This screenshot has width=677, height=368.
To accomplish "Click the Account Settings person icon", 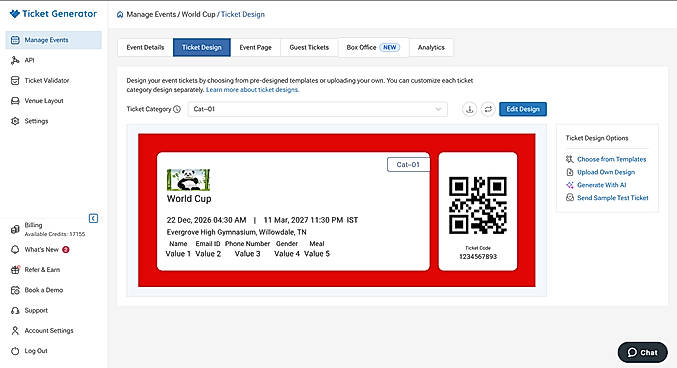I will [x=15, y=330].
